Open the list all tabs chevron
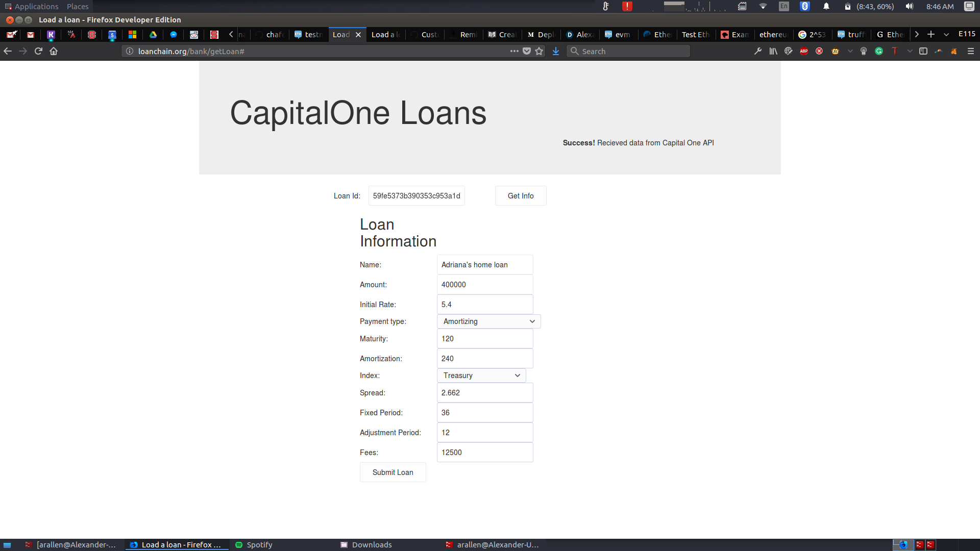Screen dimensions: 980x551 tap(946, 34)
